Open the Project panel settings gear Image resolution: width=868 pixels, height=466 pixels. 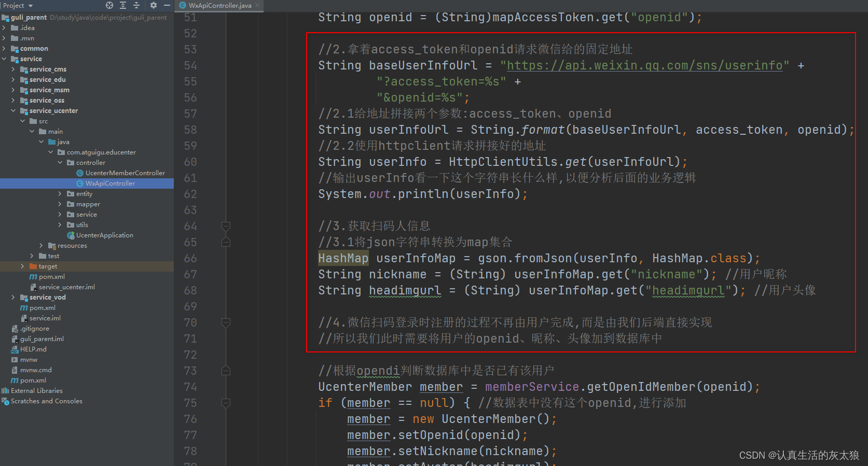[153, 5]
